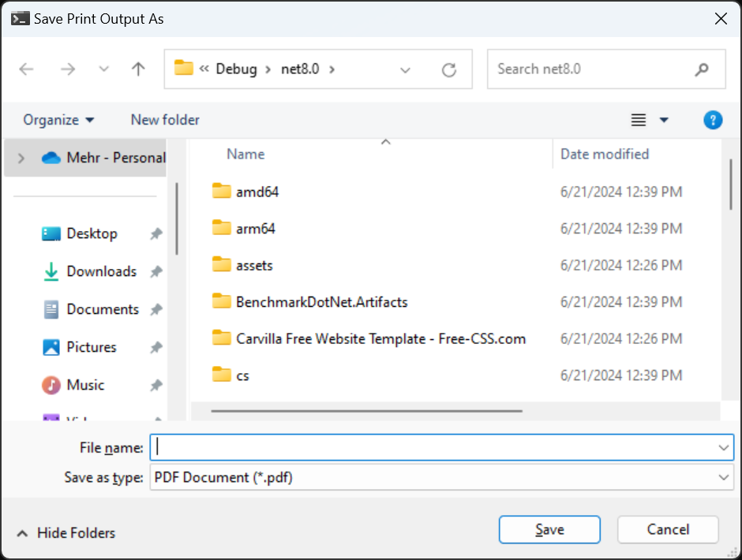This screenshot has height=560, width=742.
Task: Click the Back navigation arrow
Action: click(27, 69)
